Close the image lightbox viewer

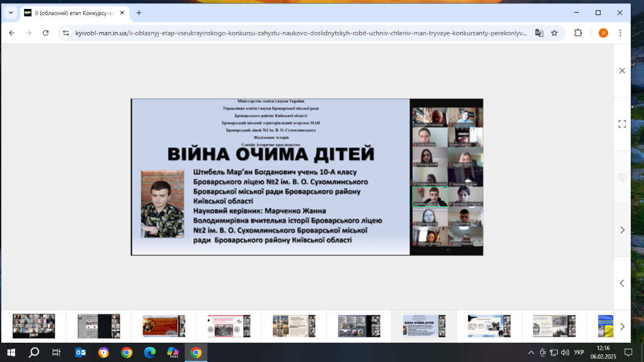click(x=622, y=71)
